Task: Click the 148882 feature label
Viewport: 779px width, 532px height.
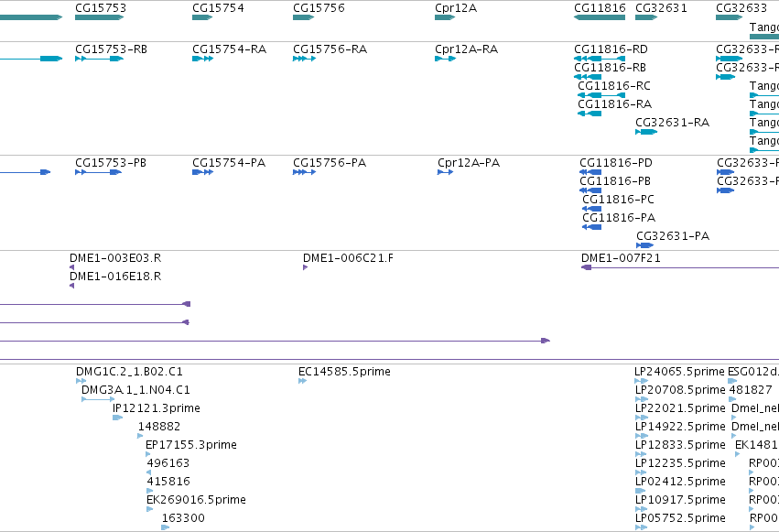Action: point(159,428)
